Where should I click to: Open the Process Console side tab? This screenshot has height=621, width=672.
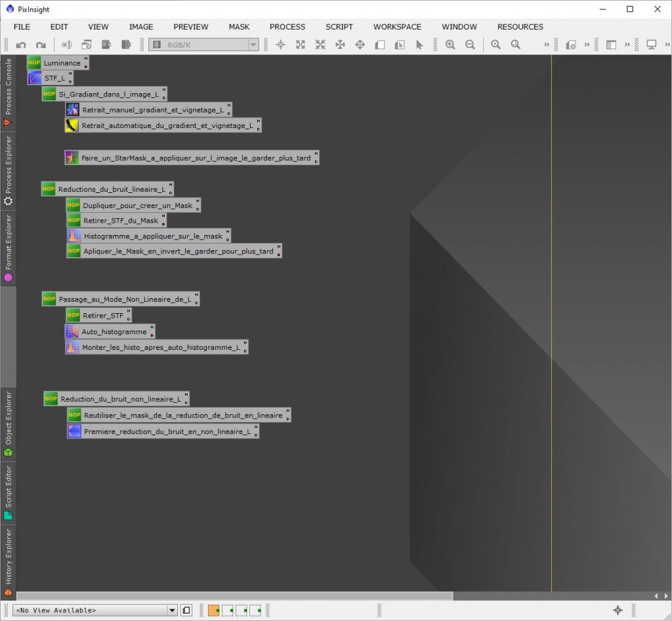(x=8, y=93)
